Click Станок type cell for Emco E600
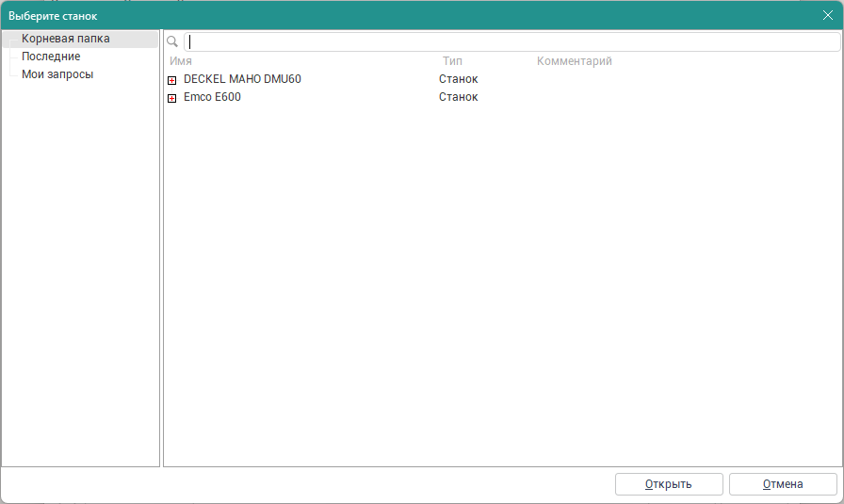 pos(459,97)
